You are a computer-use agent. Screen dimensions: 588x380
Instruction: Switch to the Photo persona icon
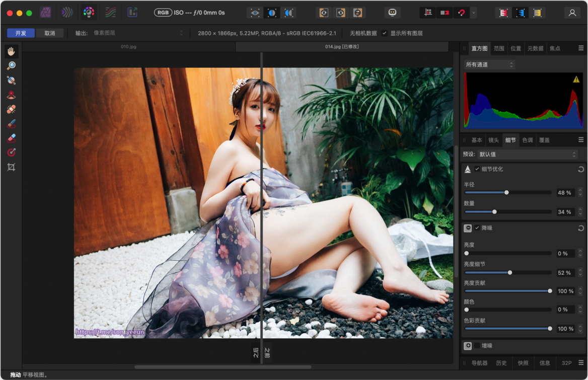pyautogui.click(x=45, y=13)
